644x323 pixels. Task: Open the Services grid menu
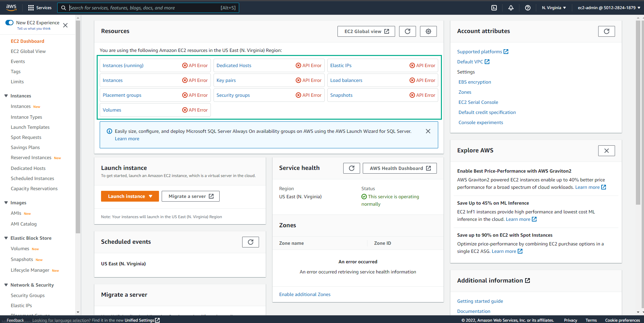pyautogui.click(x=40, y=8)
